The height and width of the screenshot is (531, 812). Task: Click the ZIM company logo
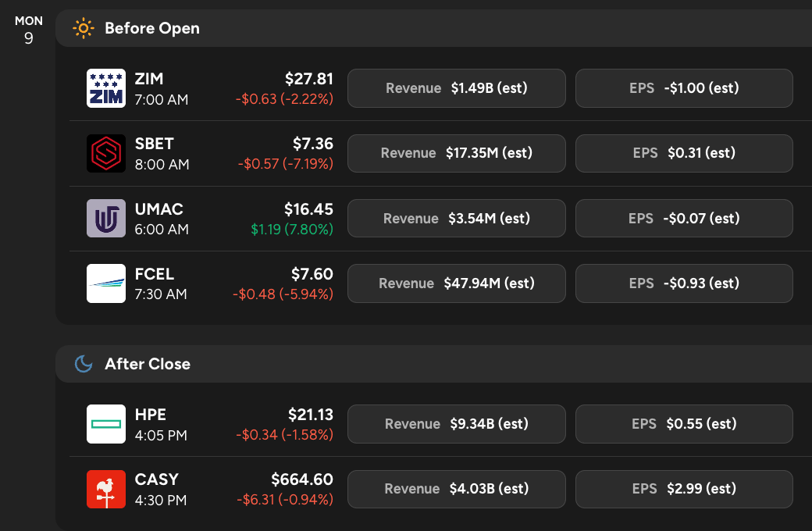coord(105,88)
